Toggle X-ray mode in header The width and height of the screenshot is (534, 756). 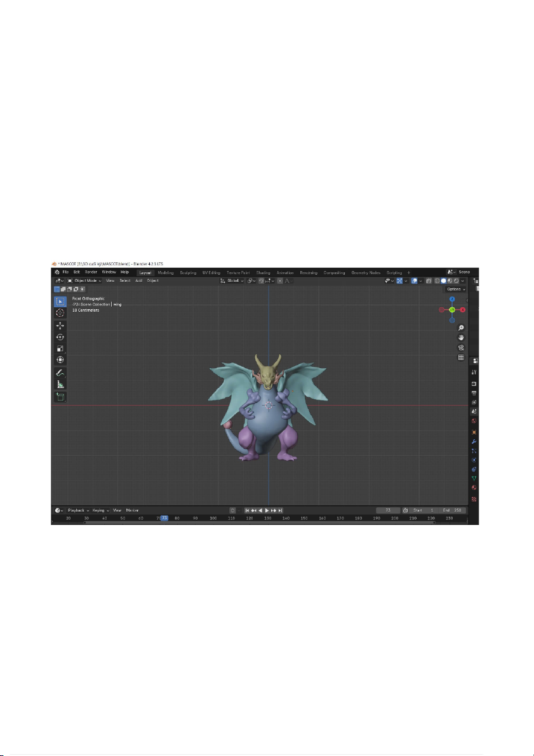click(429, 281)
